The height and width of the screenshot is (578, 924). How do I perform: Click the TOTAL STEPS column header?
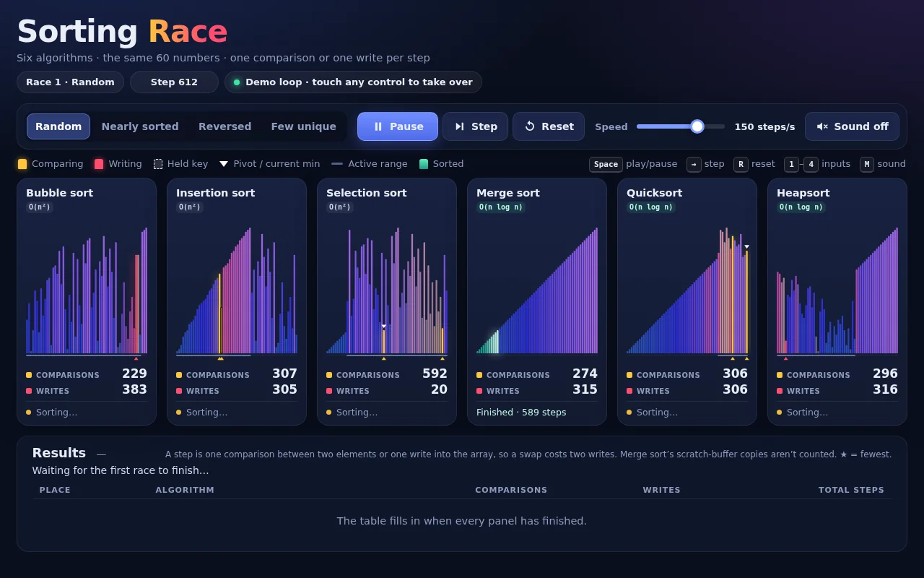[x=851, y=490]
